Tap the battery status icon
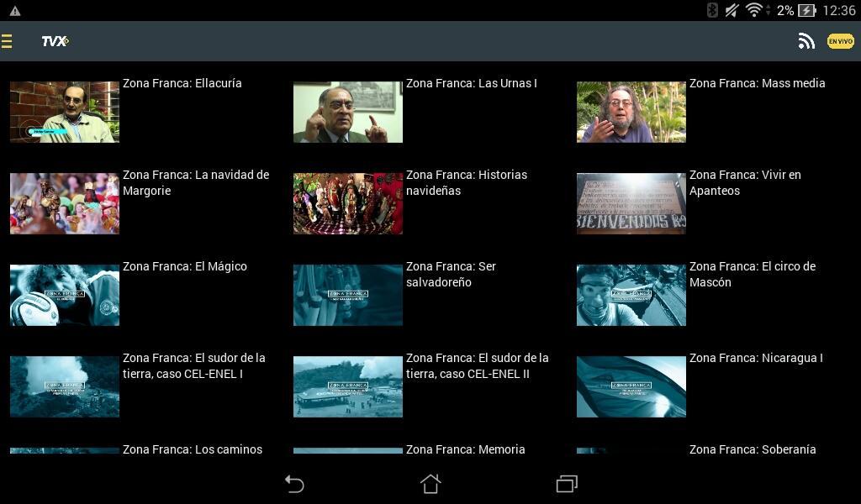 click(x=806, y=10)
